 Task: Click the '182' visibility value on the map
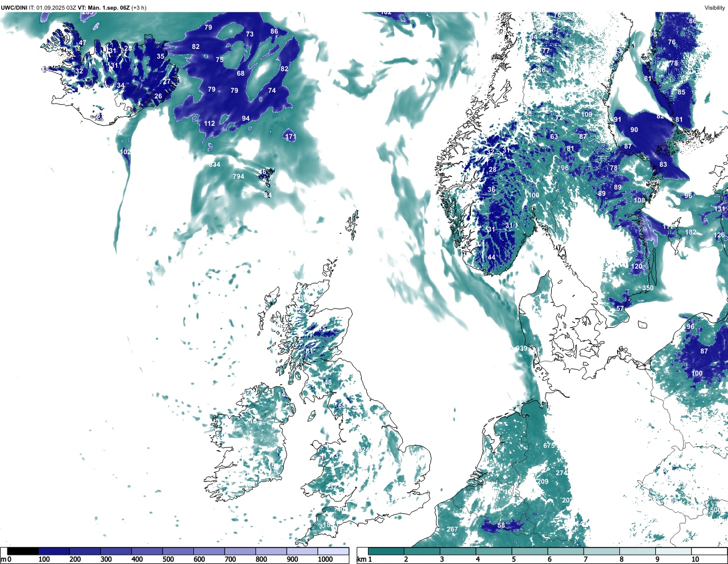pyautogui.click(x=690, y=232)
